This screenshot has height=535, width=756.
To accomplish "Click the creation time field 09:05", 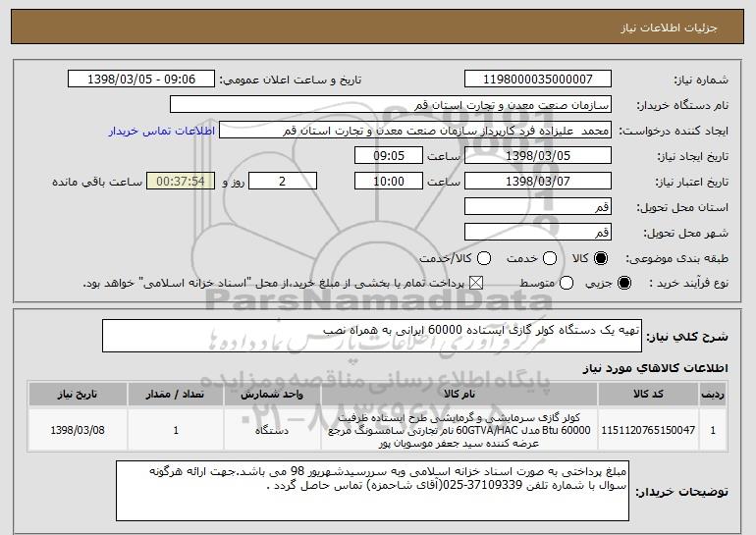I will coord(389,156).
